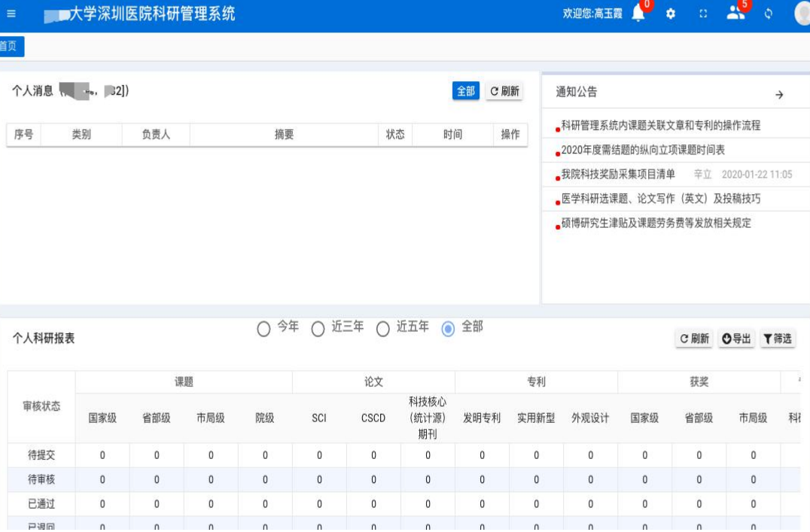Select the 近五年 radio option
The width and height of the screenshot is (810, 532).
(x=383, y=329)
